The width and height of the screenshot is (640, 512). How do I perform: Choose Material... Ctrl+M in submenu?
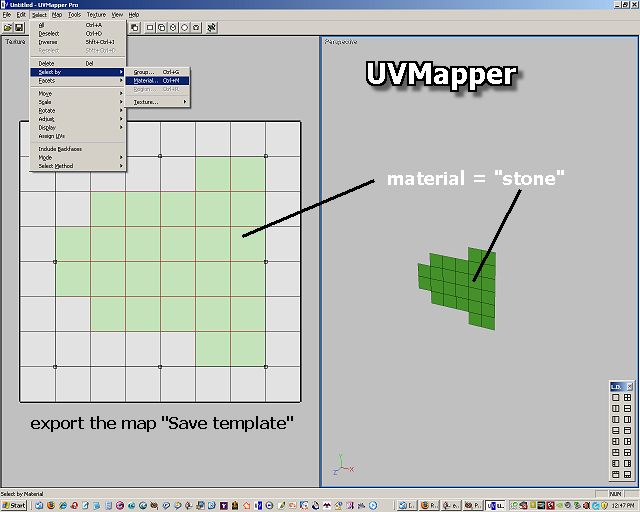tap(157, 80)
